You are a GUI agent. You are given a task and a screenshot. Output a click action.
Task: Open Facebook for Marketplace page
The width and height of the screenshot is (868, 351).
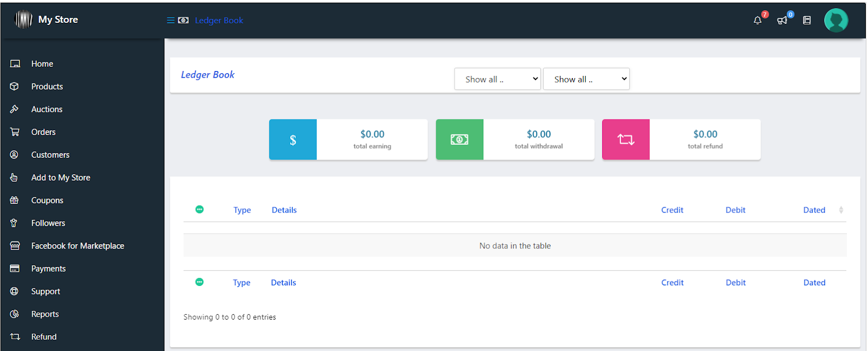(78, 246)
